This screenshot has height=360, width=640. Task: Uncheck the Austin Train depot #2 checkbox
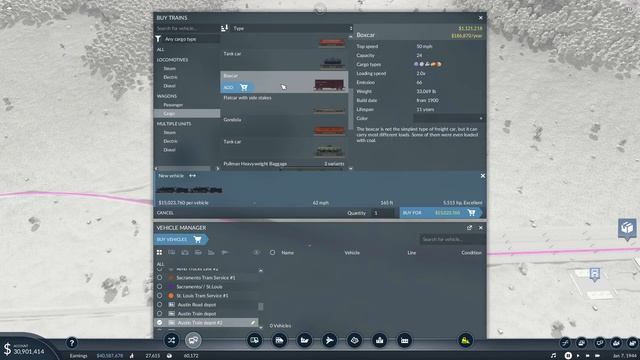point(160,322)
